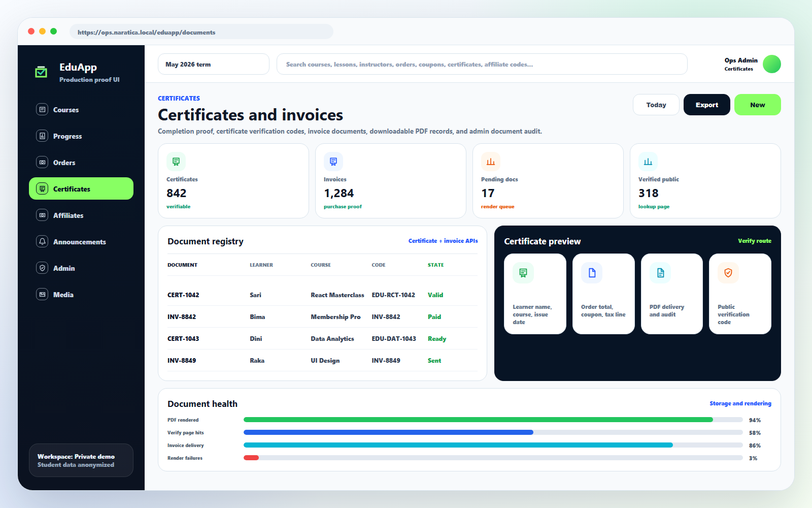Create a new document with New

[758, 105]
